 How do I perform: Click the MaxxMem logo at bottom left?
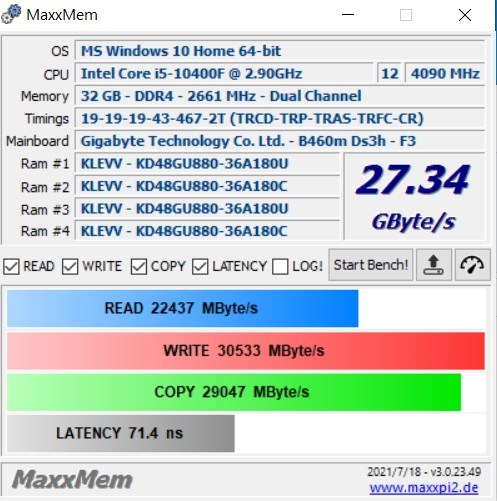click(x=72, y=480)
